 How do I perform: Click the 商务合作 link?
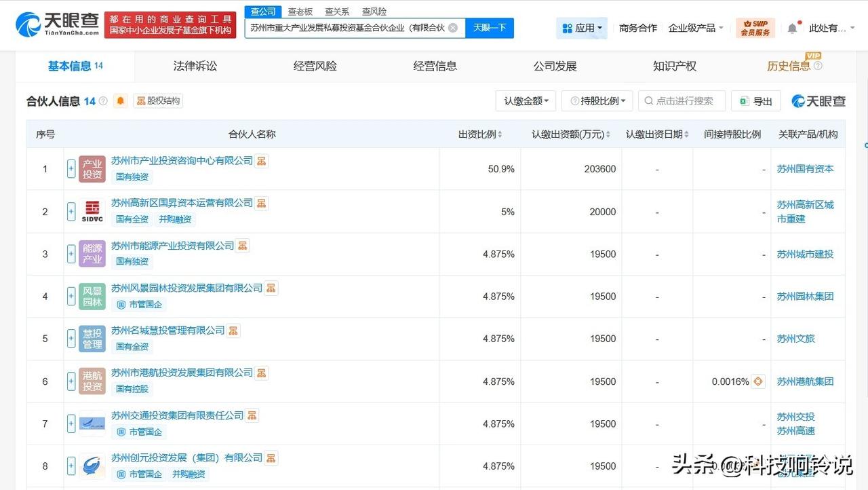[638, 28]
